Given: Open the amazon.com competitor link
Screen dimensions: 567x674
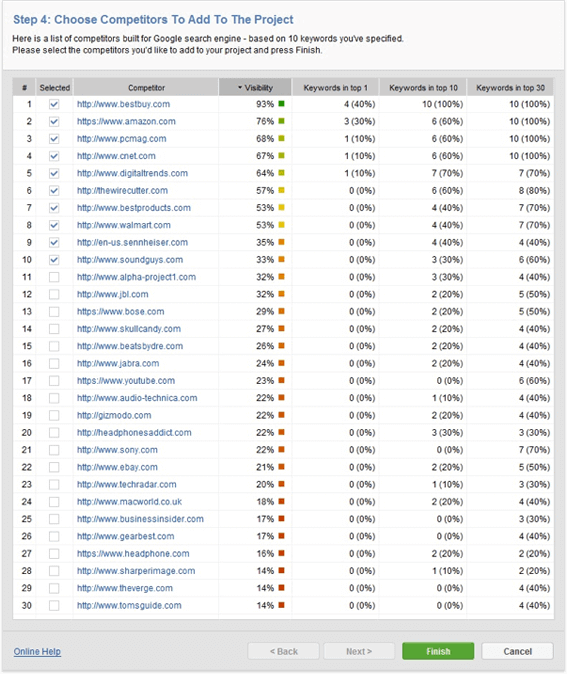Looking at the screenshot, I should point(126,121).
